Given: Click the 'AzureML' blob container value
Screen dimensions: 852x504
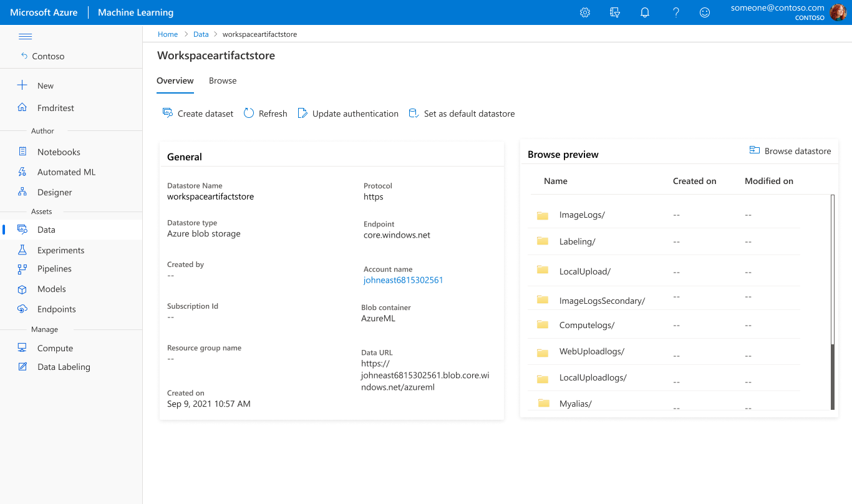Looking at the screenshot, I should click(378, 318).
